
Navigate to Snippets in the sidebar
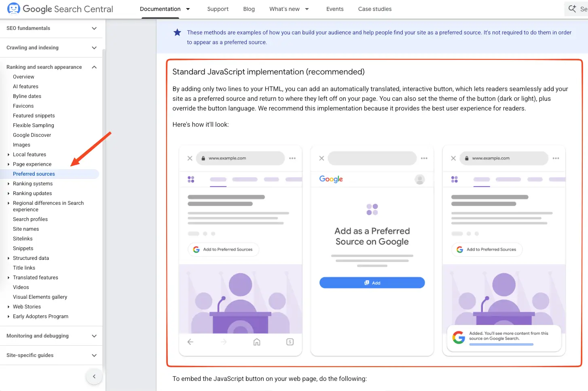[23, 249]
